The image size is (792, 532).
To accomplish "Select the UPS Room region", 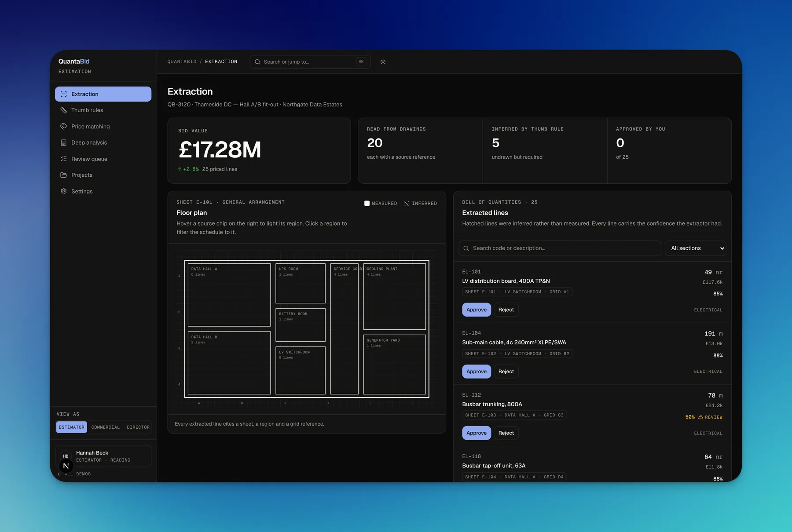I will (301, 284).
